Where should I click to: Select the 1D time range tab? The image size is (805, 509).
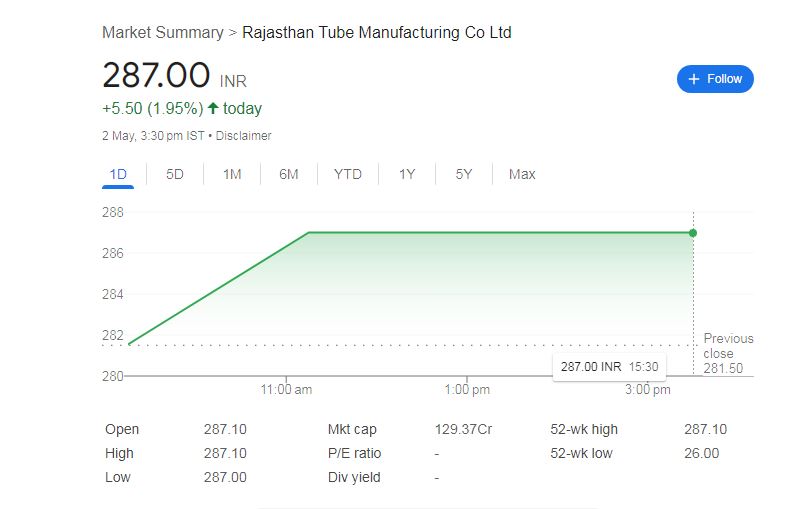point(118,174)
